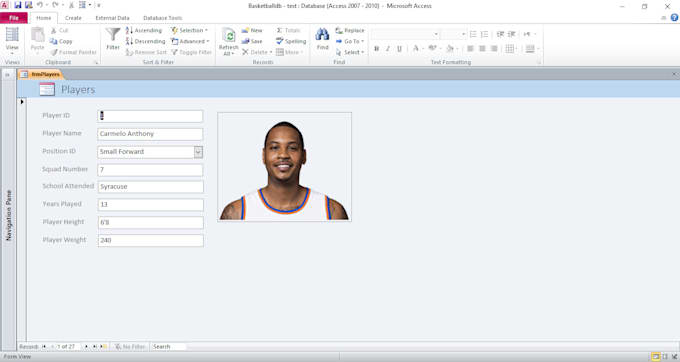Image resolution: width=680 pixels, height=362 pixels.
Task: Go to first record arrow
Action: click(44, 346)
